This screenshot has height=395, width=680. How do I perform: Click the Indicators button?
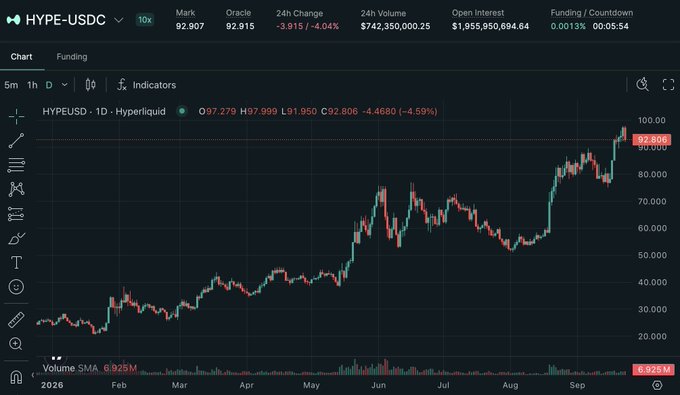coord(146,85)
